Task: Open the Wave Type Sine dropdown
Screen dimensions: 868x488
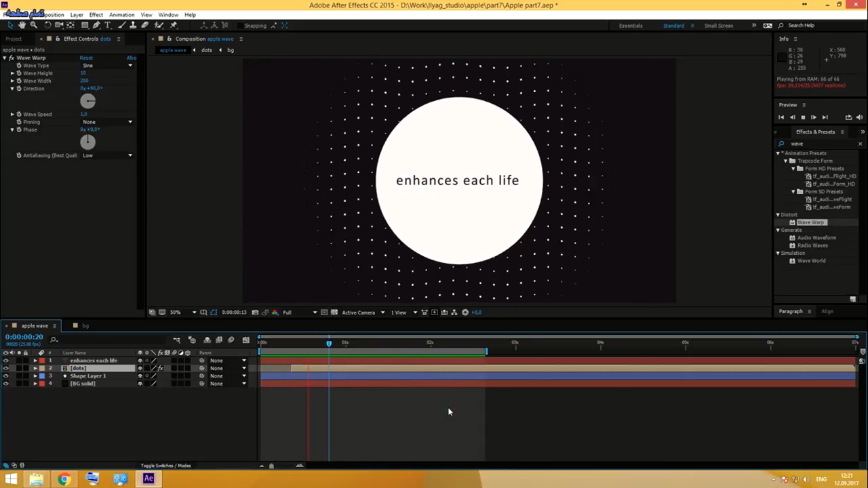Action: pos(107,66)
